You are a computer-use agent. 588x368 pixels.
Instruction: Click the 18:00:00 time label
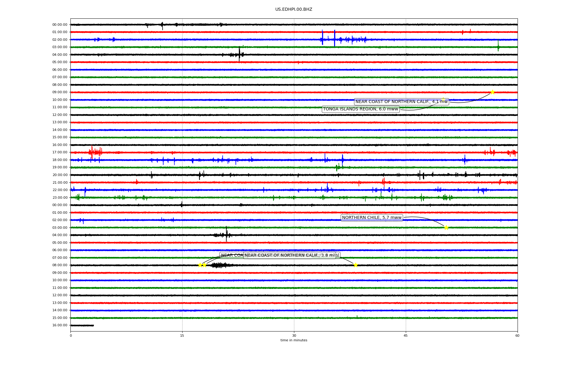pyautogui.click(x=60, y=160)
